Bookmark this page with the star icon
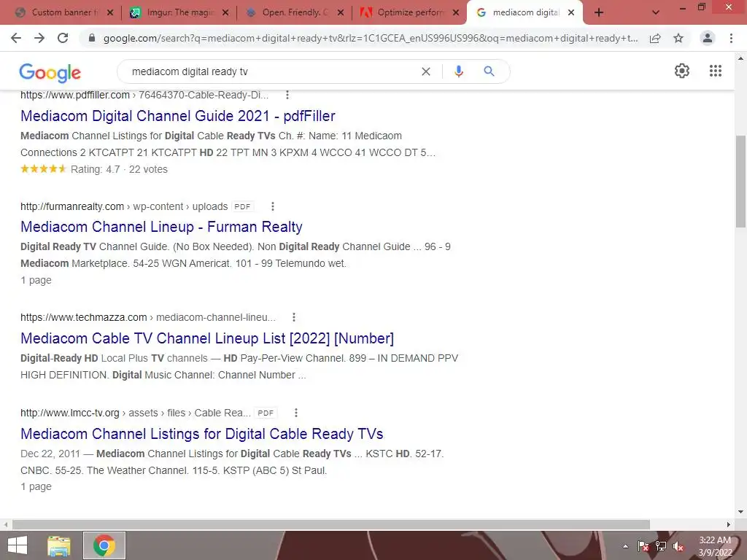 pyautogui.click(x=678, y=38)
